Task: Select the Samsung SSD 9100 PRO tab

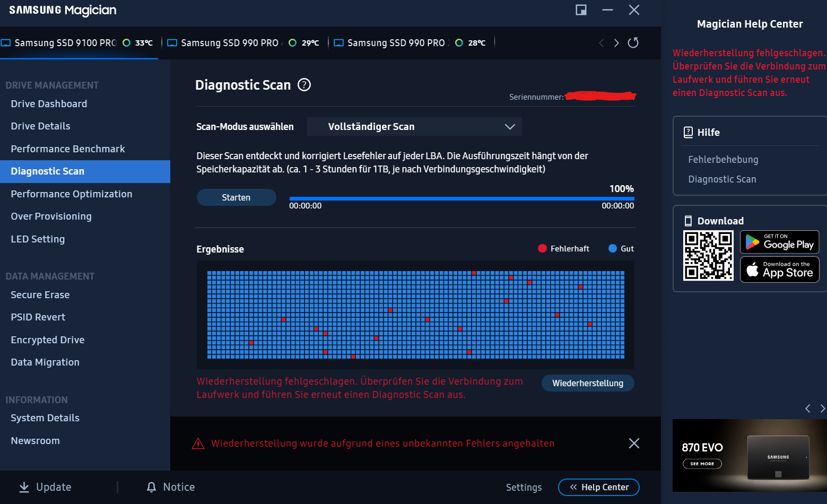Action: click(x=79, y=43)
